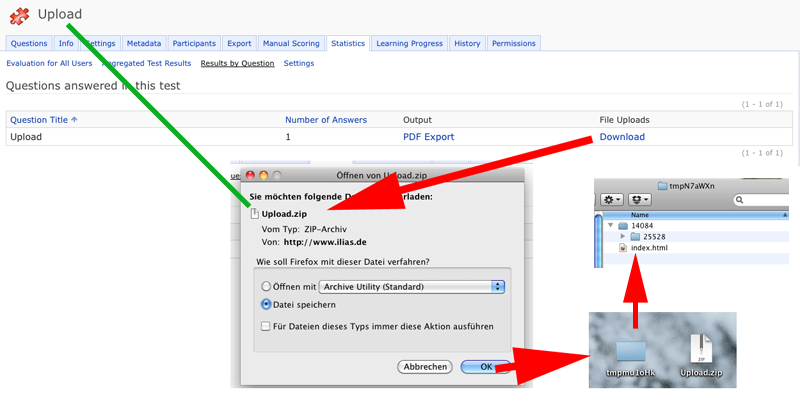The image size is (800, 408).
Task: Sort by Question Title column
Action: click(x=44, y=120)
